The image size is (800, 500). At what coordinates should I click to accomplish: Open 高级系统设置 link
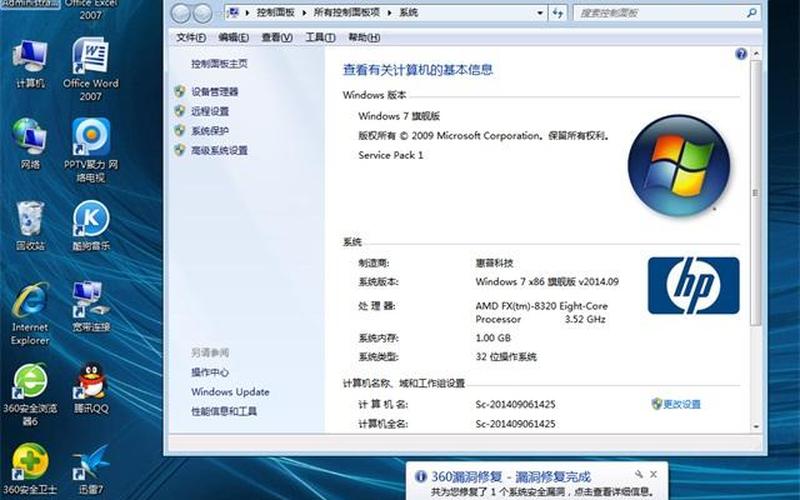pos(219,151)
